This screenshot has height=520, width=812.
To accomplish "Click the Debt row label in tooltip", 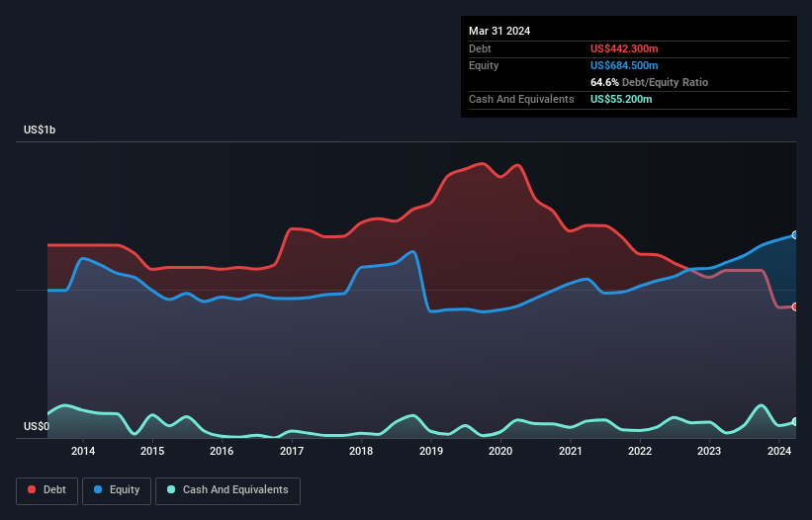I will tap(480, 48).
